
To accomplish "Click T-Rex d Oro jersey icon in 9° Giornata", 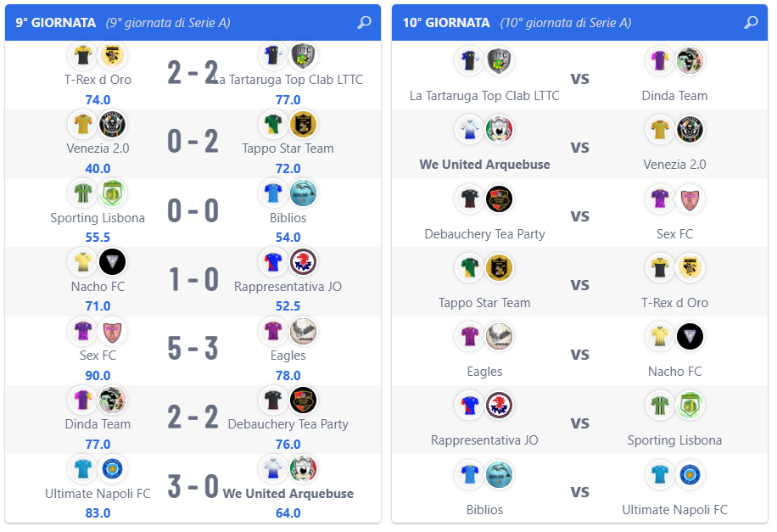I will [83, 54].
